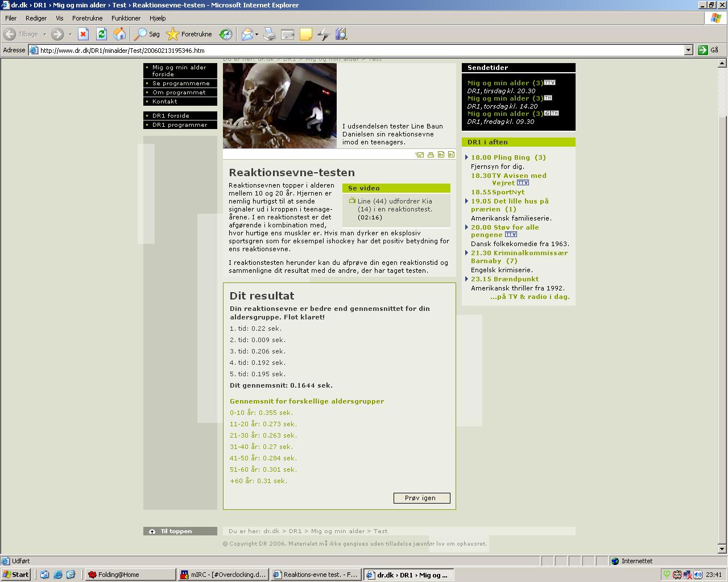This screenshot has width=728, height=582.
Task: Open '21.30 Kriminalkommissær Barnaby' listing
Action: [x=519, y=257]
